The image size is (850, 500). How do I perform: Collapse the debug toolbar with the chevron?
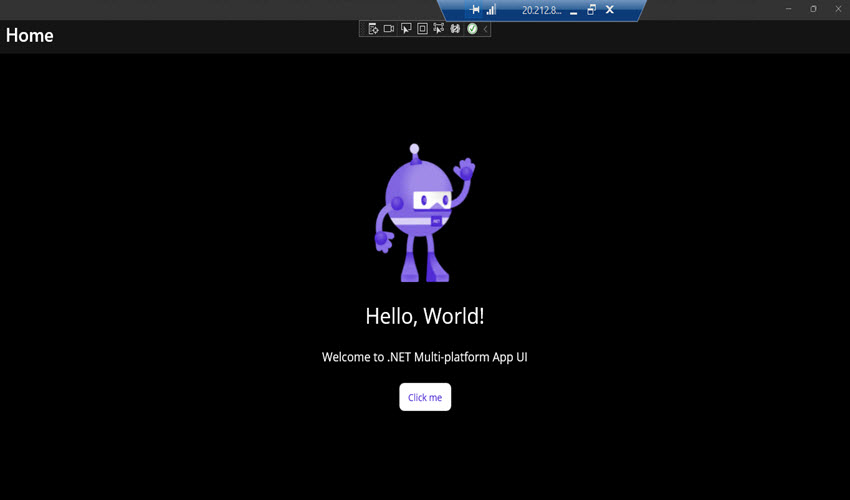(486, 29)
